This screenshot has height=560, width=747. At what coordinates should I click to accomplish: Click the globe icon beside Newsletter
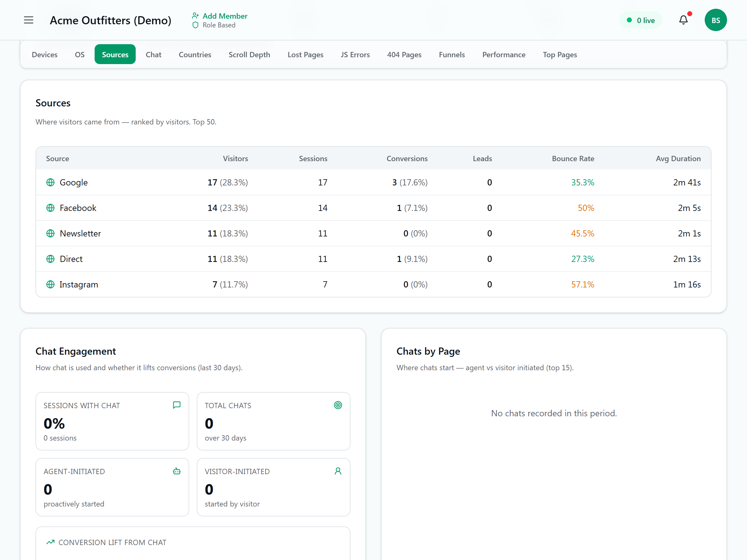[50, 233]
